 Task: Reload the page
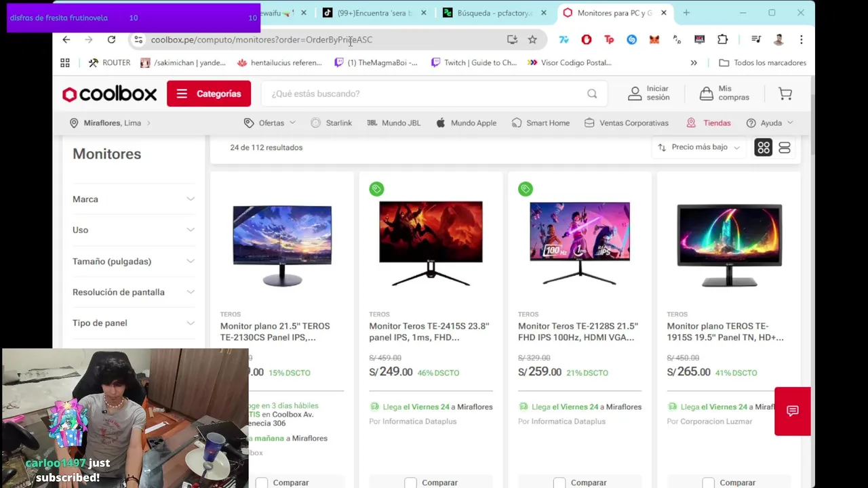tap(111, 39)
